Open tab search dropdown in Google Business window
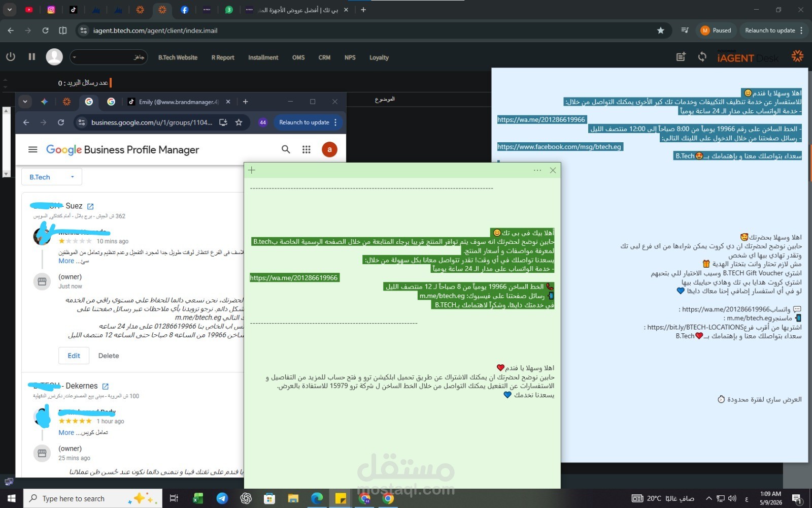The image size is (812, 508). 25,102
